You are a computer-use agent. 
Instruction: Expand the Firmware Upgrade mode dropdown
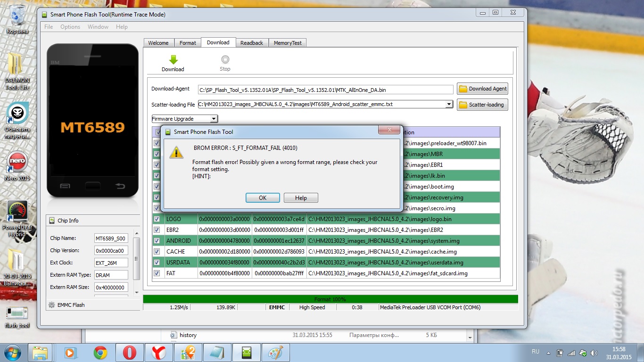(214, 119)
